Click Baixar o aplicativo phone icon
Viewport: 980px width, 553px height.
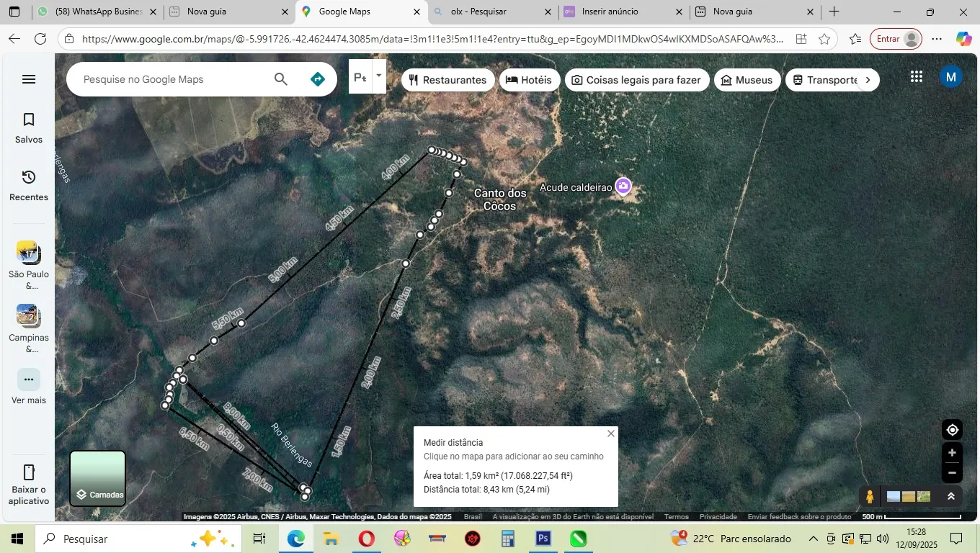(x=29, y=472)
